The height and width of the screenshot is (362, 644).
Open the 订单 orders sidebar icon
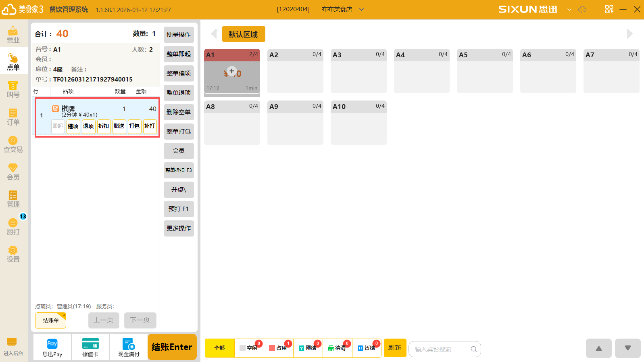[13, 117]
